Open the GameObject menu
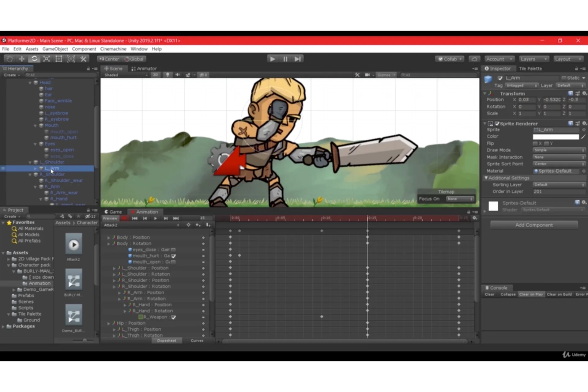This screenshot has height=392, width=588. tap(55, 49)
